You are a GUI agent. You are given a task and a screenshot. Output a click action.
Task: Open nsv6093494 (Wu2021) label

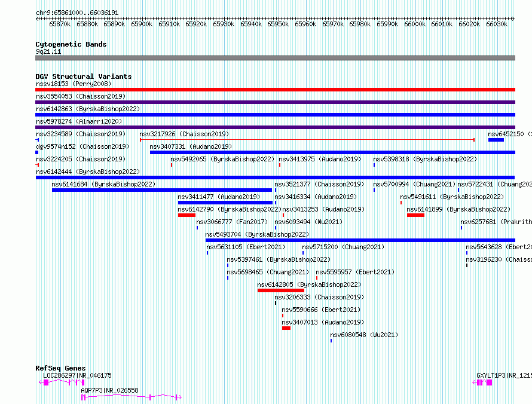click(x=308, y=222)
